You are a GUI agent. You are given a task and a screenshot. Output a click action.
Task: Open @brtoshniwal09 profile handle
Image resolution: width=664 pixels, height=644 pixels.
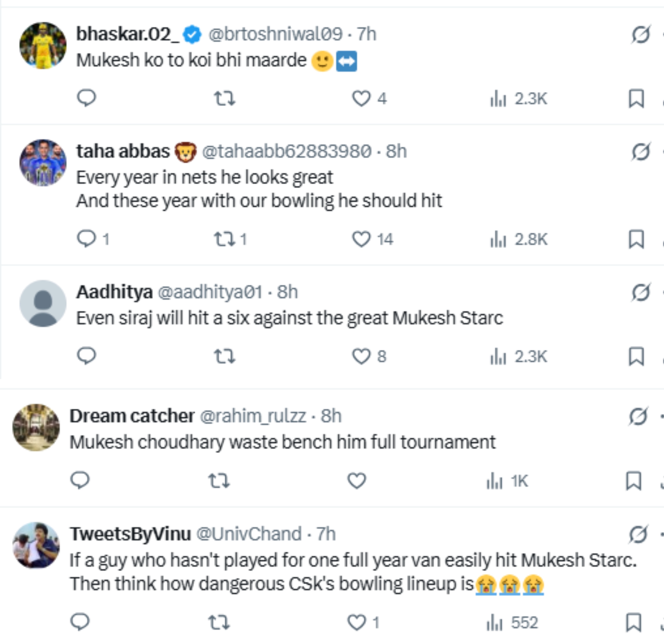(x=275, y=34)
